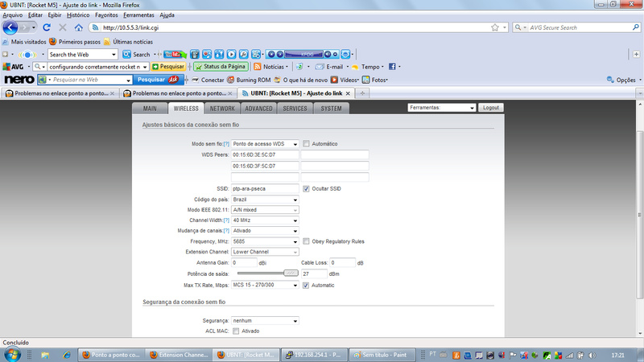Go to the browser home page icon
The width and height of the screenshot is (644, 362).
point(78,27)
